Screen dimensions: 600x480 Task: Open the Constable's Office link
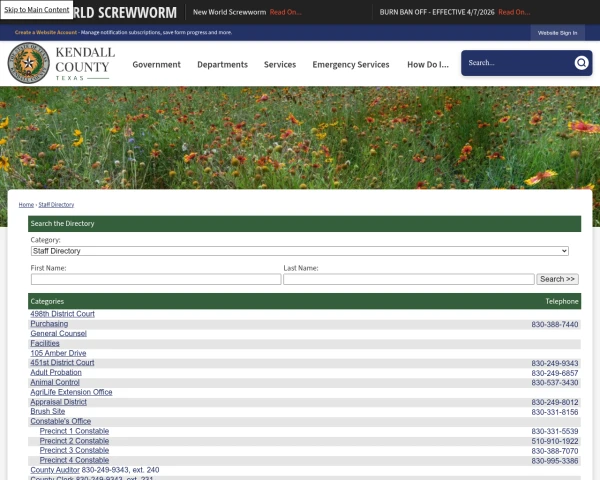pos(61,421)
